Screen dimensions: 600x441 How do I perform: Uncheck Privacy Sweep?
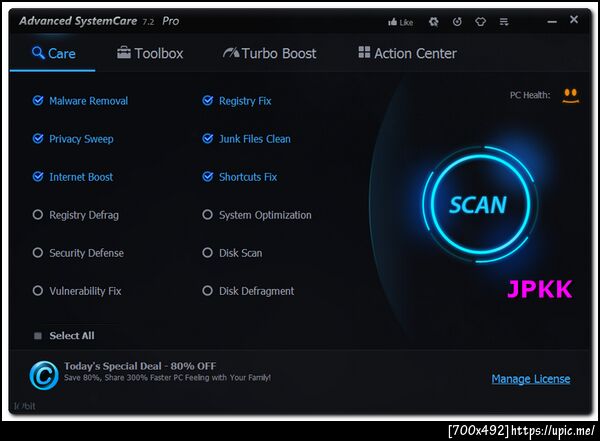38,139
